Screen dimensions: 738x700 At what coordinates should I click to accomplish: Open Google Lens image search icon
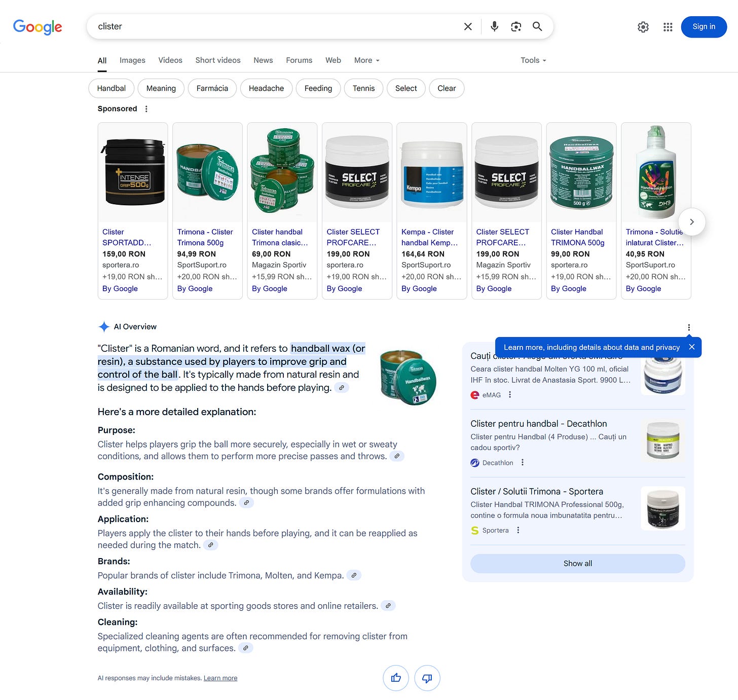tap(516, 26)
